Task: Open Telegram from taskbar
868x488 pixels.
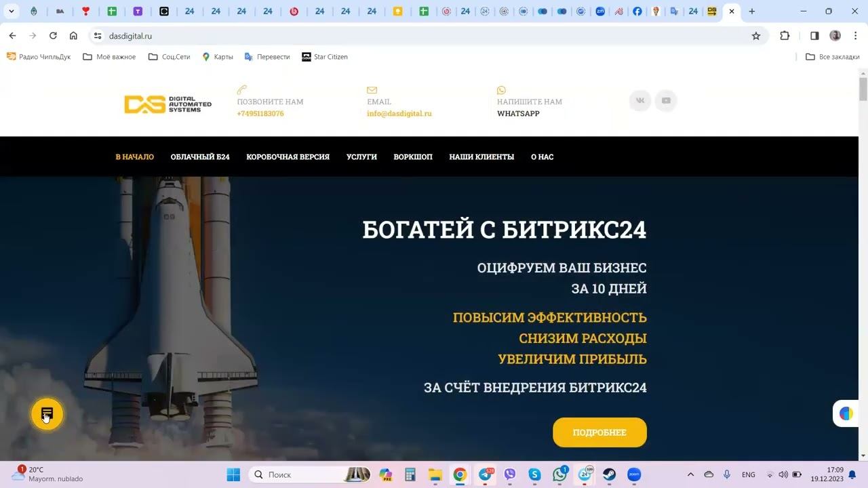Action: tap(485, 474)
